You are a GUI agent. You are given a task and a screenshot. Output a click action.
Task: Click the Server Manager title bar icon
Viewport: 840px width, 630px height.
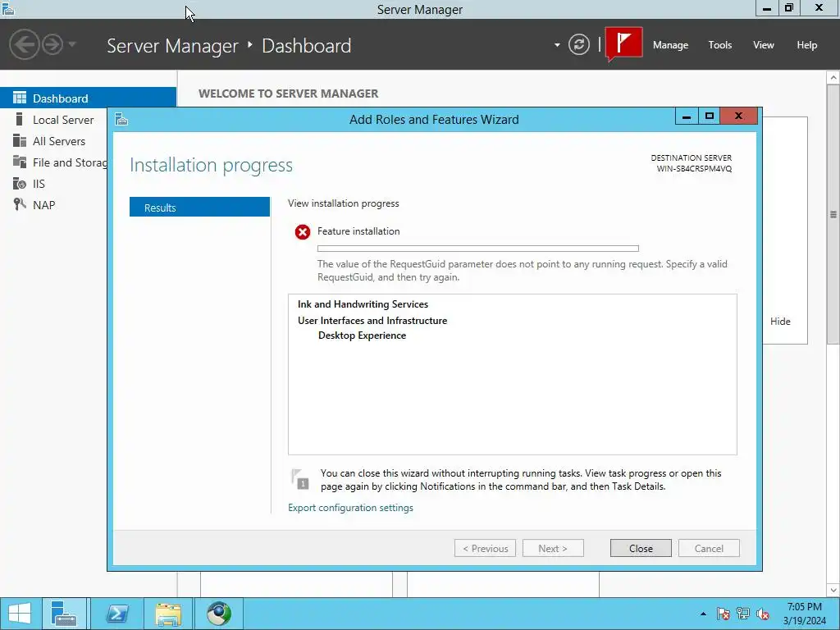(8, 8)
